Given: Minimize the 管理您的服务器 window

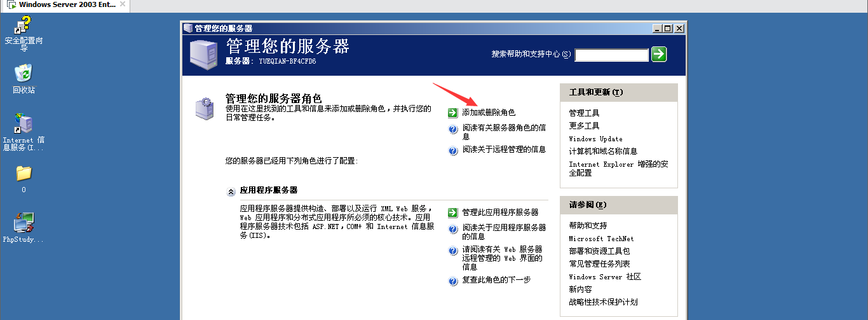Looking at the screenshot, I should pos(657,28).
